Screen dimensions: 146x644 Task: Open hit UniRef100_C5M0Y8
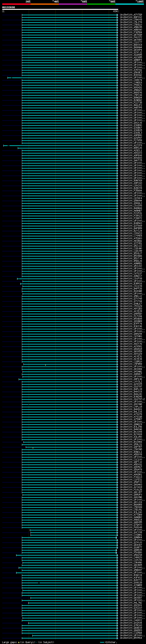pos(131,20)
